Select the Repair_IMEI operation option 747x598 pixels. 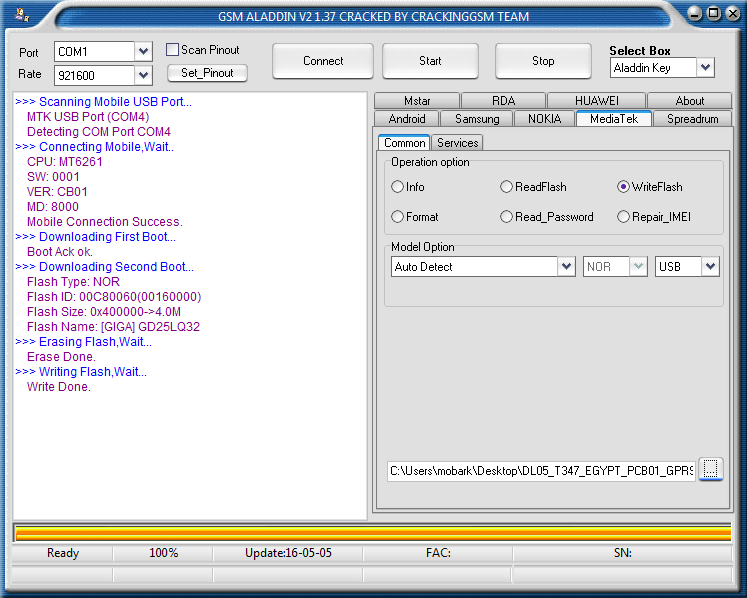coord(623,217)
